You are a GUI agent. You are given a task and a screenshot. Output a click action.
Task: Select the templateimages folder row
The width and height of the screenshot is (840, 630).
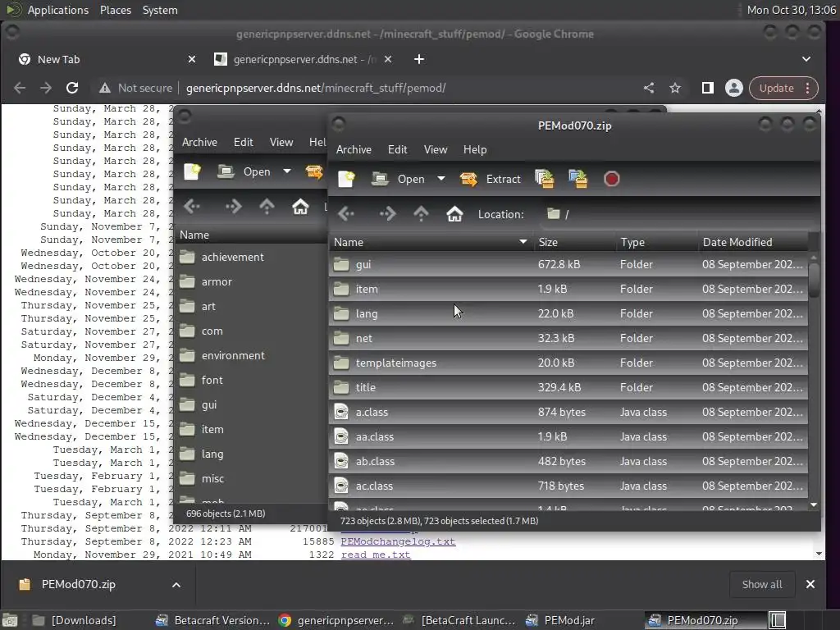tap(568, 363)
